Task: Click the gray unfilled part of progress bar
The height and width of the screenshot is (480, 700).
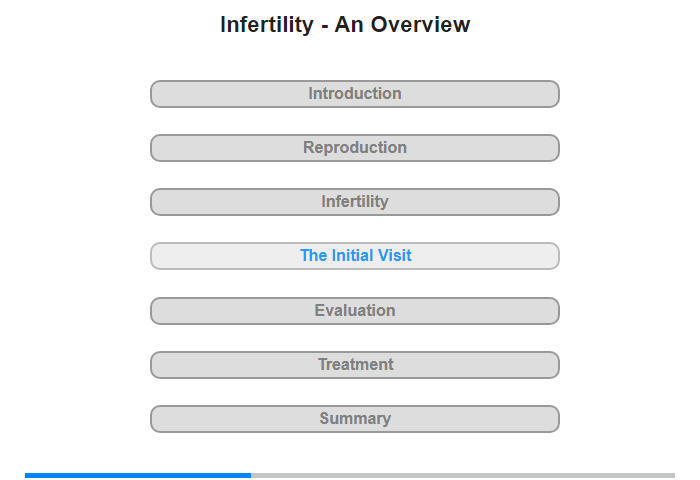Action: (462, 475)
